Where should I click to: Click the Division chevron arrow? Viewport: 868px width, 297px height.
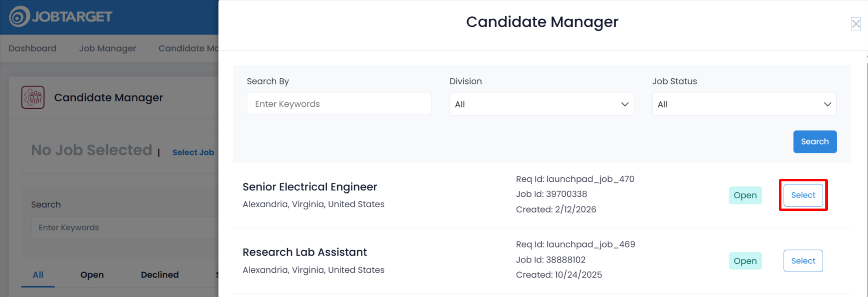tap(625, 104)
